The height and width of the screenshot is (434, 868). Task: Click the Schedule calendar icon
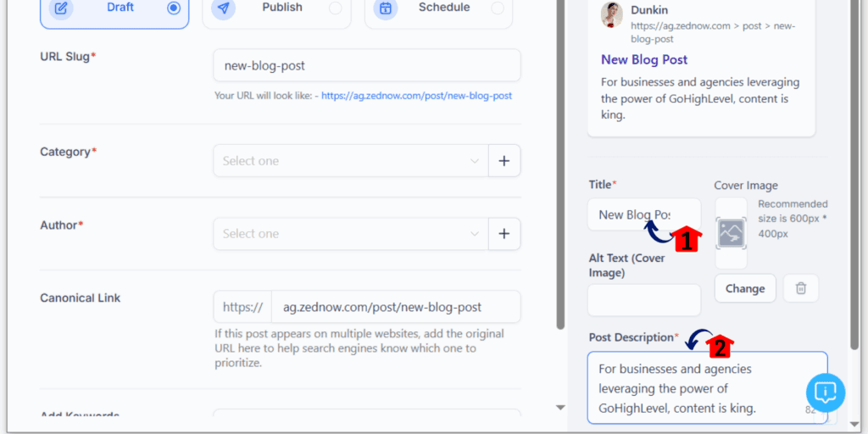coord(386,8)
